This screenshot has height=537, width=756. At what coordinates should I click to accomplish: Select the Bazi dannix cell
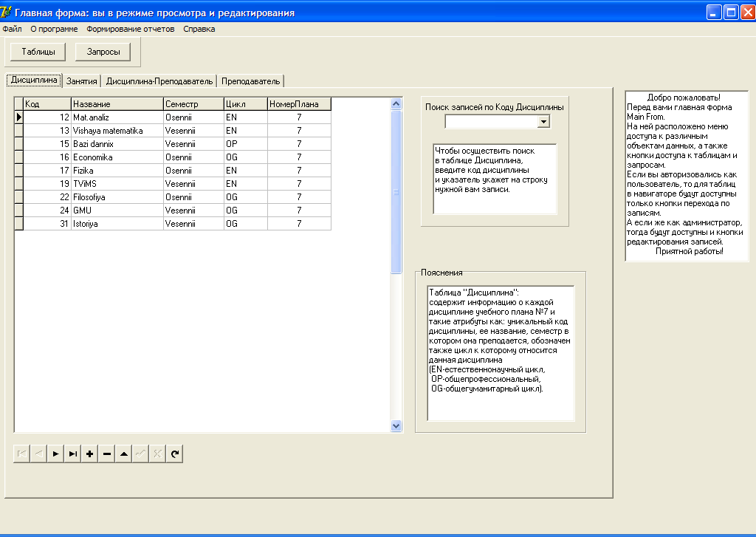pos(117,144)
